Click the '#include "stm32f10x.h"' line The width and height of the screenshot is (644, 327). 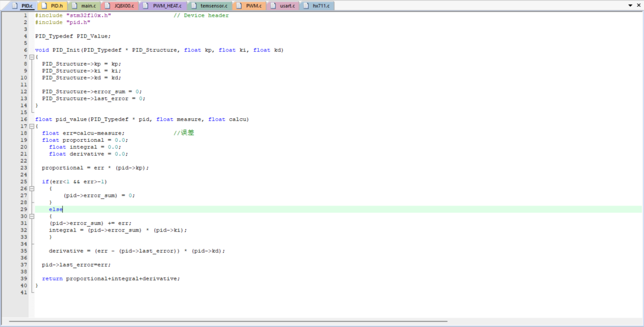click(x=73, y=16)
